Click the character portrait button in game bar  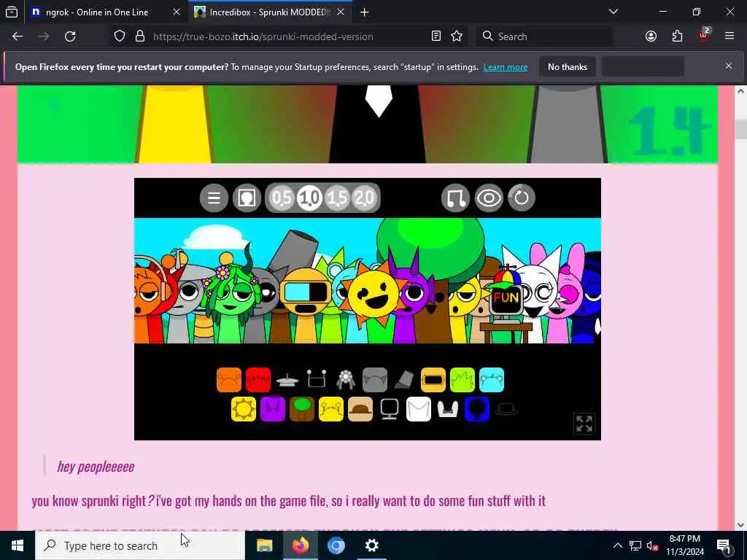pyautogui.click(x=247, y=198)
